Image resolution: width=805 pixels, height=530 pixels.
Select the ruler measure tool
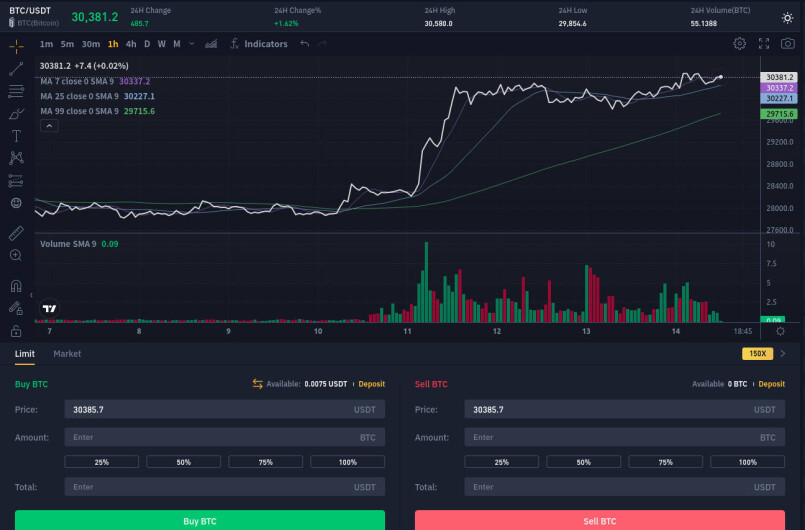(x=16, y=233)
